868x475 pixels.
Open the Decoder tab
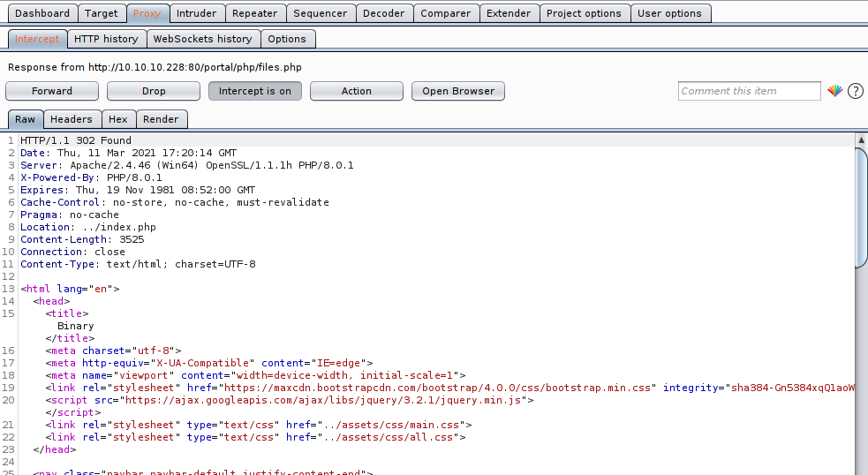coord(383,13)
